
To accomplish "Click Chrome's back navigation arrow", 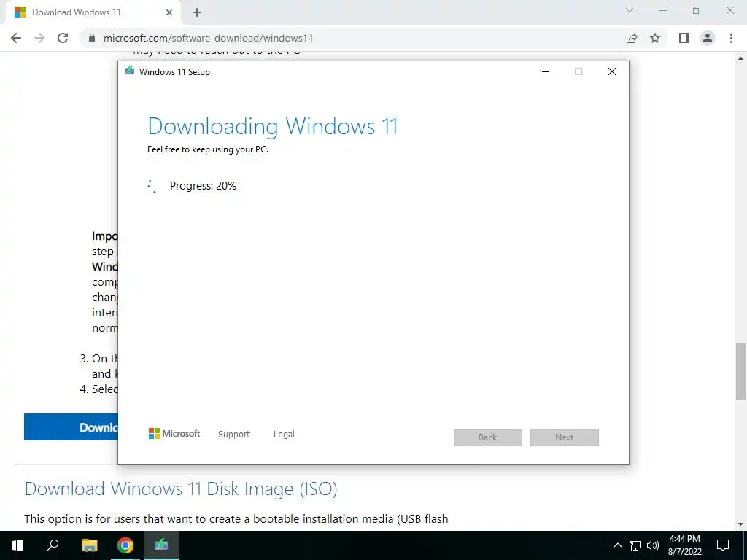I will [16, 38].
